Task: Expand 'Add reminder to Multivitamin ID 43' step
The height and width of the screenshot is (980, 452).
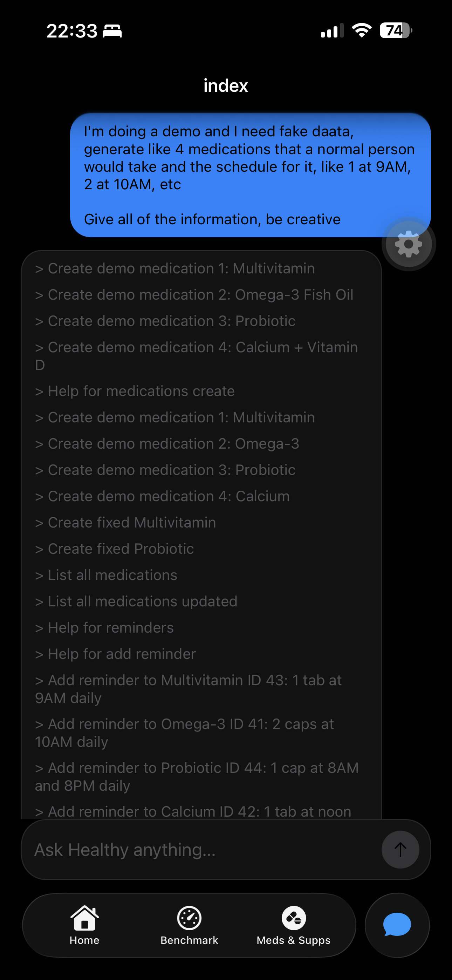Action: (x=188, y=689)
